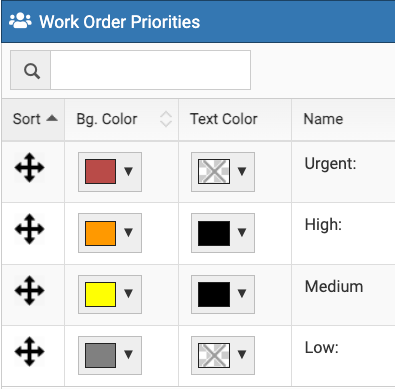Screen dimensions: 395x389
Task: Click the magnifying glass search icon
Action: 31,70
